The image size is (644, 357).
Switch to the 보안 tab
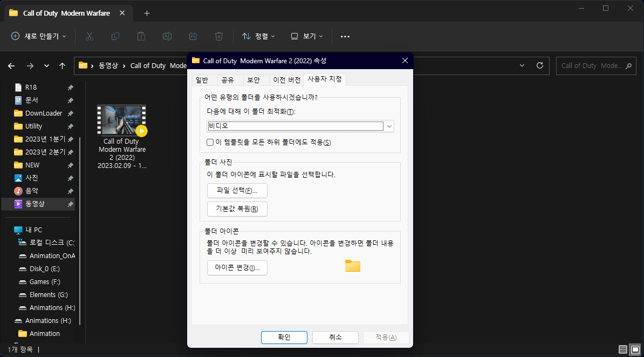[254, 80]
